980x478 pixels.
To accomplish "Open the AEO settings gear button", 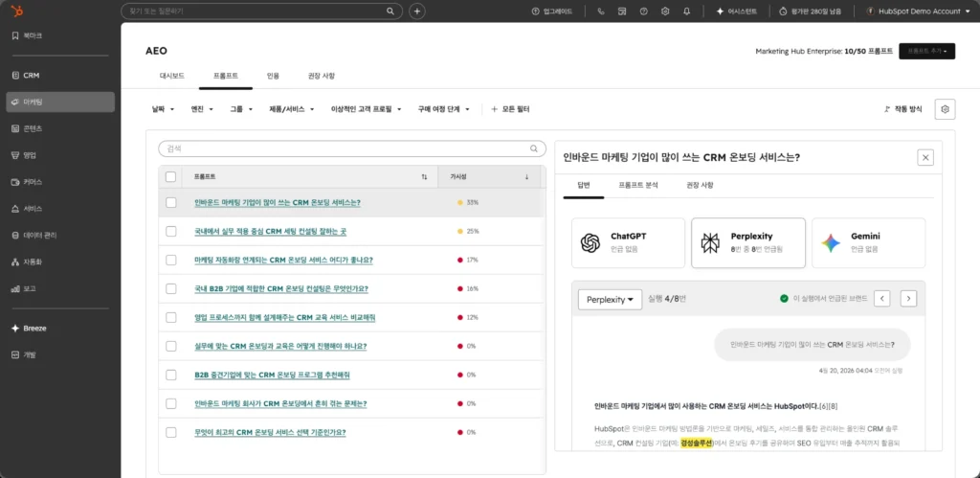I will pyautogui.click(x=945, y=109).
